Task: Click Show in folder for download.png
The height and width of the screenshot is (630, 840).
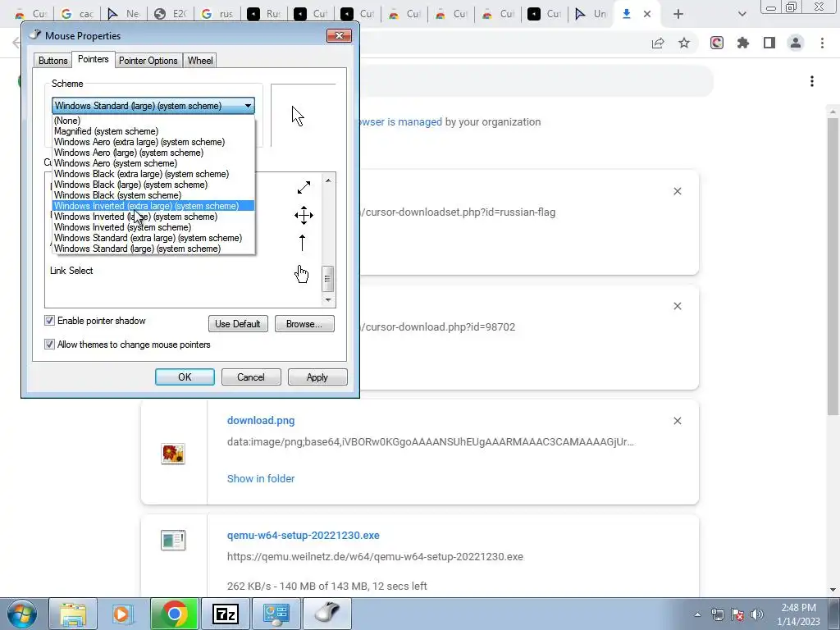Action: click(x=261, y=478)
